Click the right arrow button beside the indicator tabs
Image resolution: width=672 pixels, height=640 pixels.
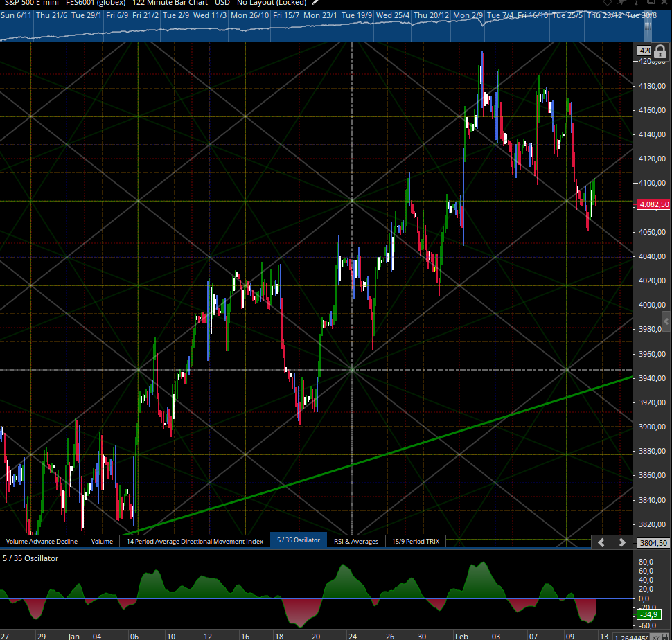coord(622,542)
